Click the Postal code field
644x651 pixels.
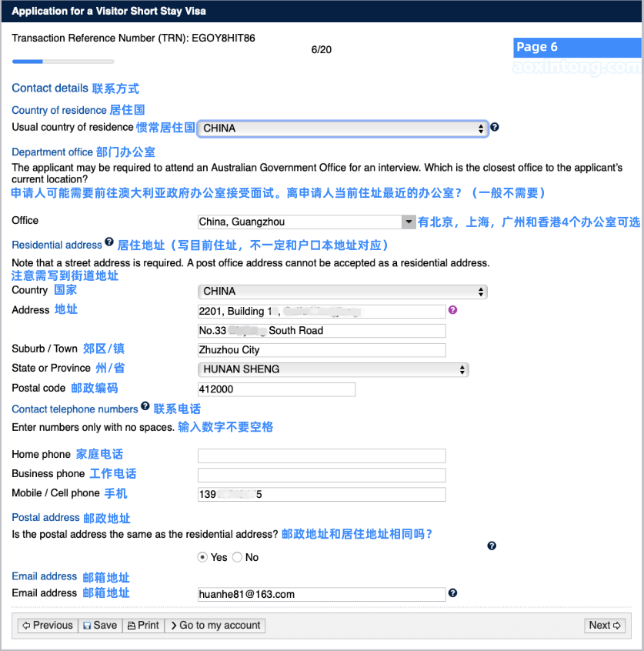(x=276, y=389)
